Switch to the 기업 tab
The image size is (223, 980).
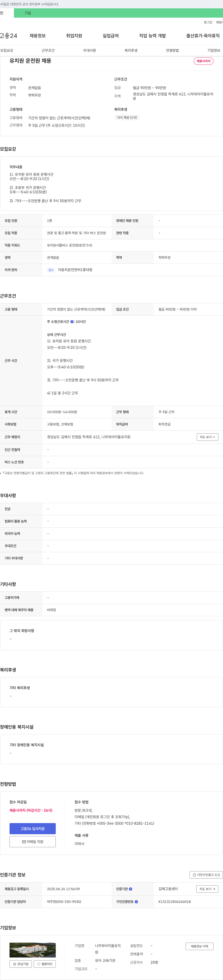28,13
